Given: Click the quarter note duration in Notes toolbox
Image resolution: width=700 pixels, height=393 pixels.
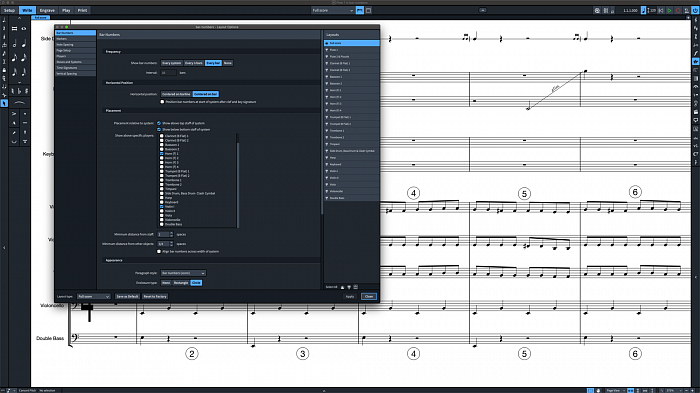Looking at the screenshot, I should pyautogui.click(x=24, y=44).
